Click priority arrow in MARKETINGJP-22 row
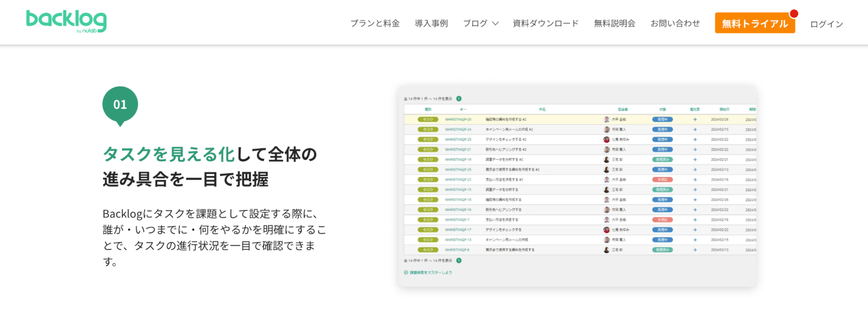868x324 pixels. [x=695, y=180]
